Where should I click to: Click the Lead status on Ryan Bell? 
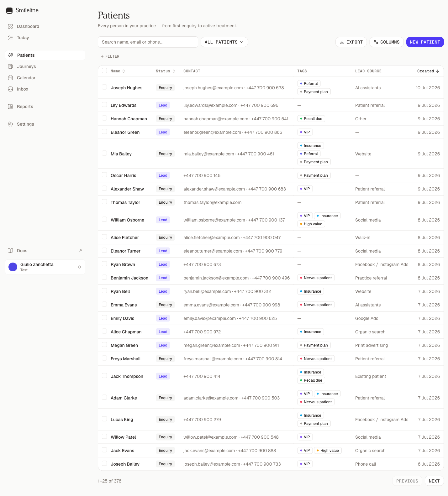click(163, 291)
